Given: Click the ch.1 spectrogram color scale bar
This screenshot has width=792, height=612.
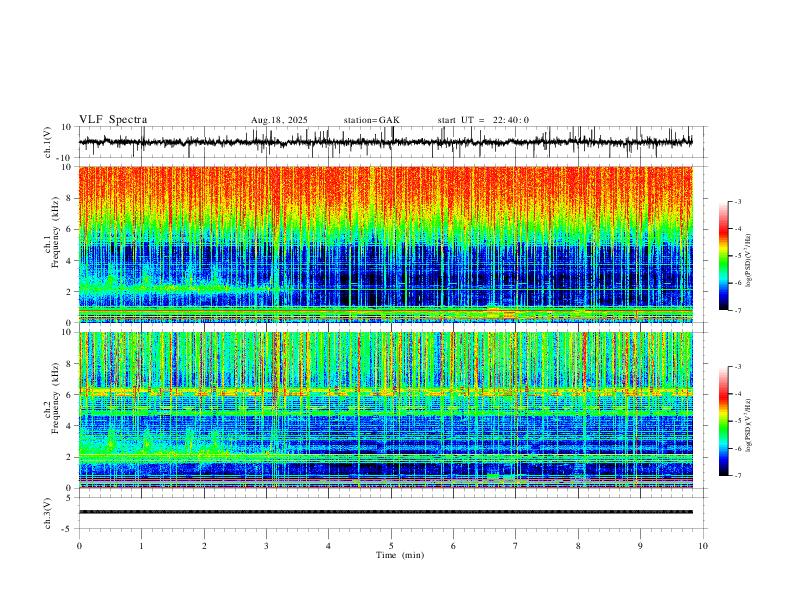Looking at the screenshot, I should 724,256.
